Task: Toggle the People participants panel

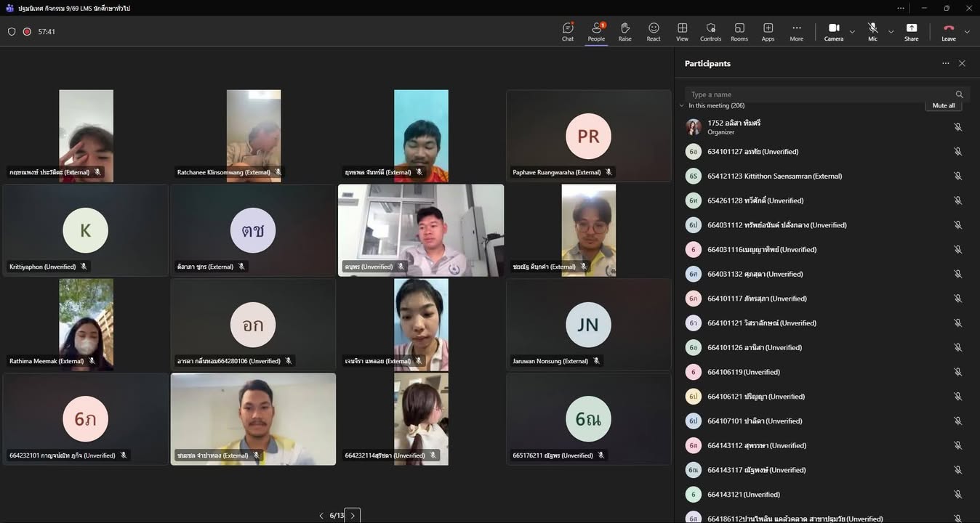Action: (596, 31)
